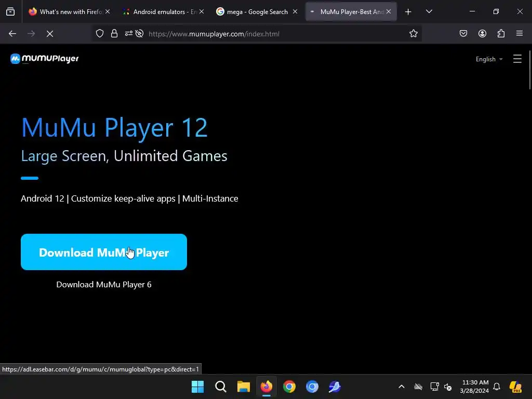Image resolution: width=532 pixels, height=399 pixels.
Task: Open the network status tray icon
Action: tap(435, 387)
